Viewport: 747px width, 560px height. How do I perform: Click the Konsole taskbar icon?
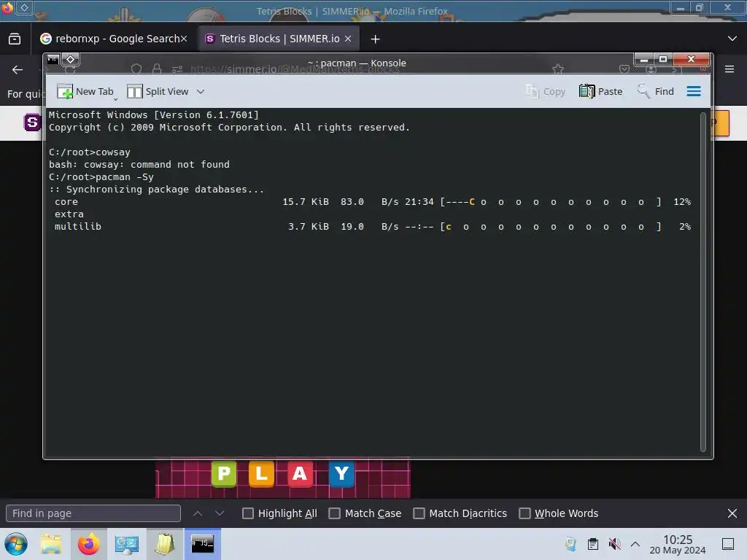(x=203, y=544)
